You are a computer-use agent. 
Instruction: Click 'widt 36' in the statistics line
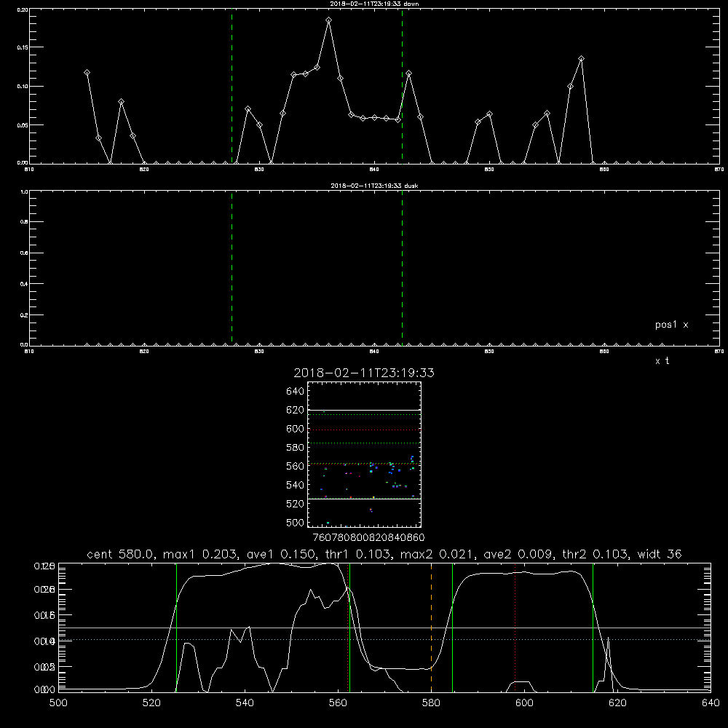pyautogui.click(x=660, y=554)
